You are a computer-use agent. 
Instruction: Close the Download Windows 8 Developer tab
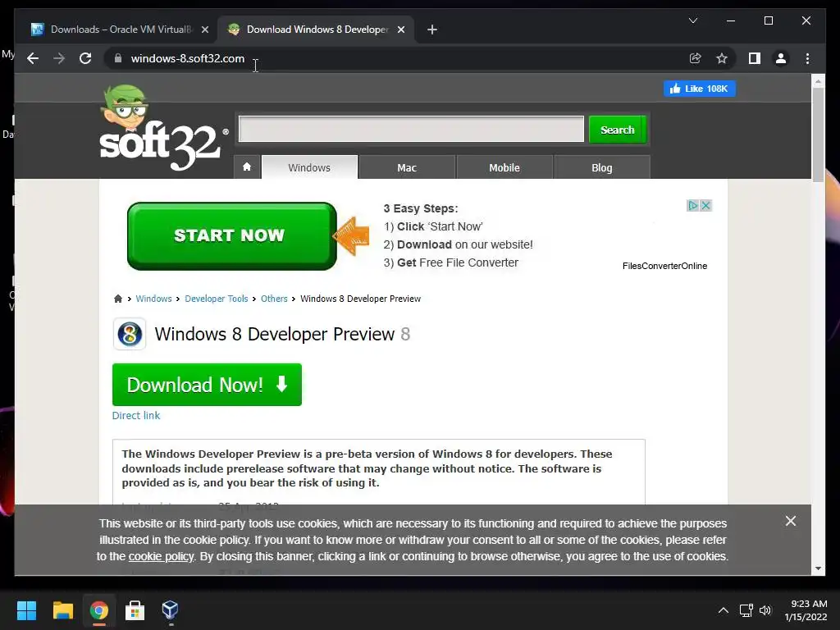click(400, 30)
